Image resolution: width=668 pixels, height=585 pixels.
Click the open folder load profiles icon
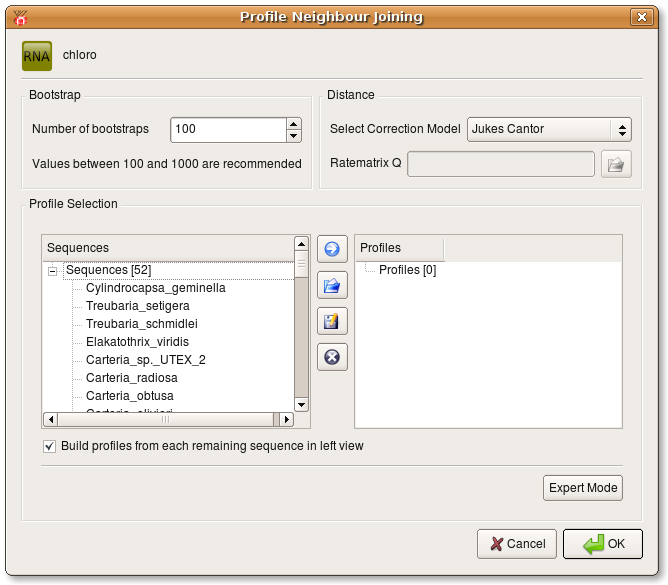(332, 286)
